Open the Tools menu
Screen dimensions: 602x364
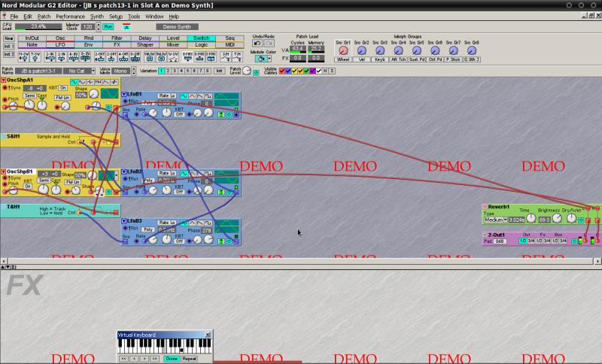[134, 17]
